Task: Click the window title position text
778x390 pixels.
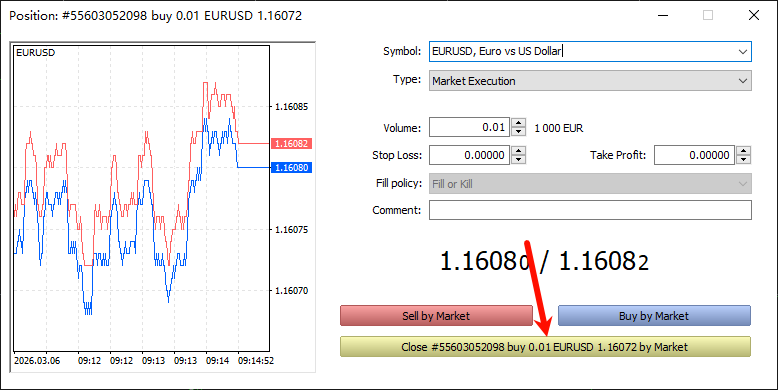Action: pos(155,16)
